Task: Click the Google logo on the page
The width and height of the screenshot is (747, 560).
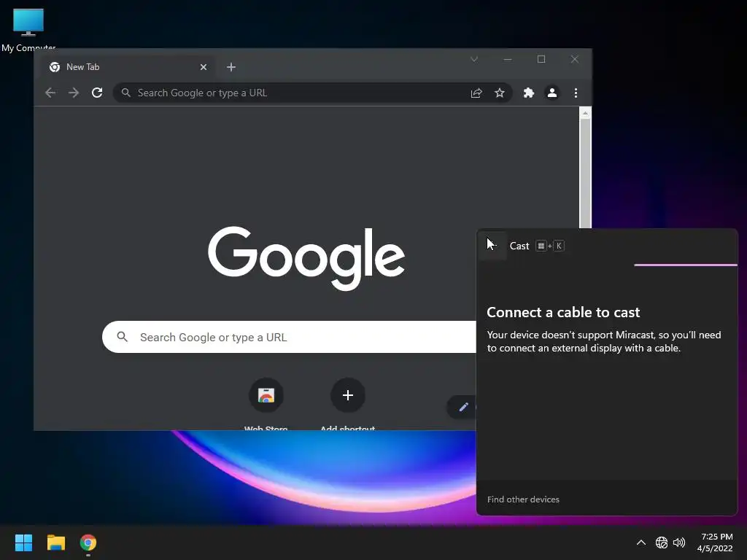Action: point(306,258)
